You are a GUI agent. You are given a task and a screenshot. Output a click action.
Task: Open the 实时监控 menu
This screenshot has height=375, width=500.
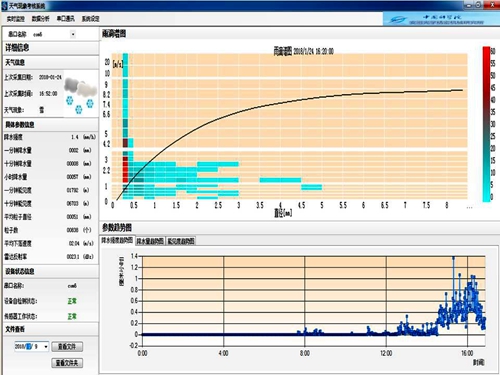(x=16, y=19)
